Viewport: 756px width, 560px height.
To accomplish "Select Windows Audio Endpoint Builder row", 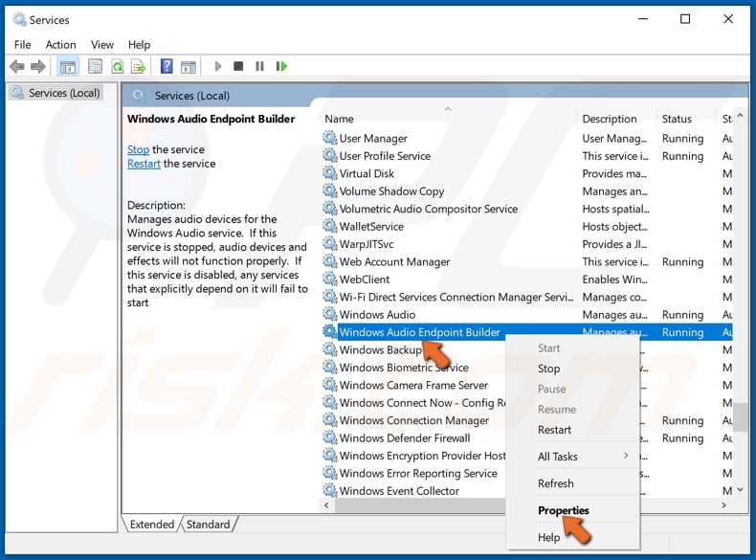I will coord(527,332).
